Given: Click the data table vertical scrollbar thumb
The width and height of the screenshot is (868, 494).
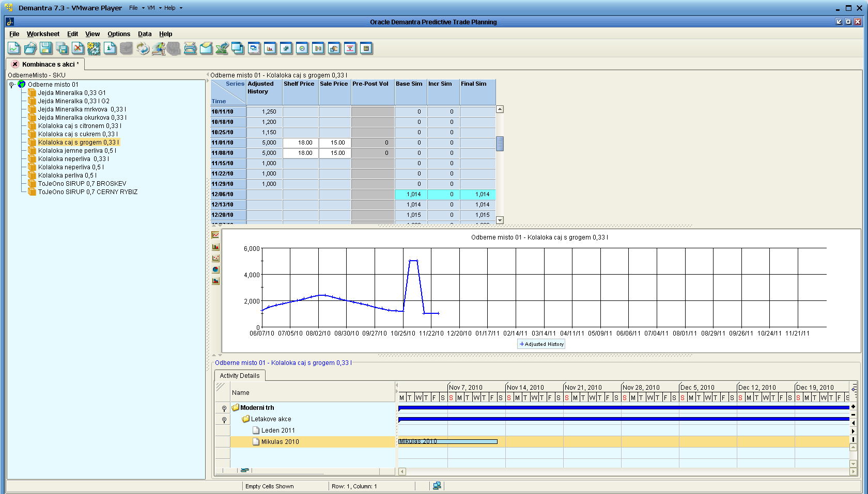Looking at the screenshot, I should tap(500, 144).
